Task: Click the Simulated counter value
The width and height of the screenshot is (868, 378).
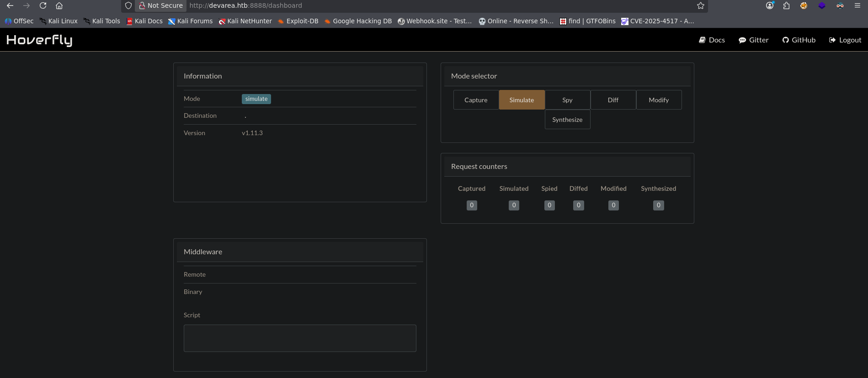Action: click(514, 205)
